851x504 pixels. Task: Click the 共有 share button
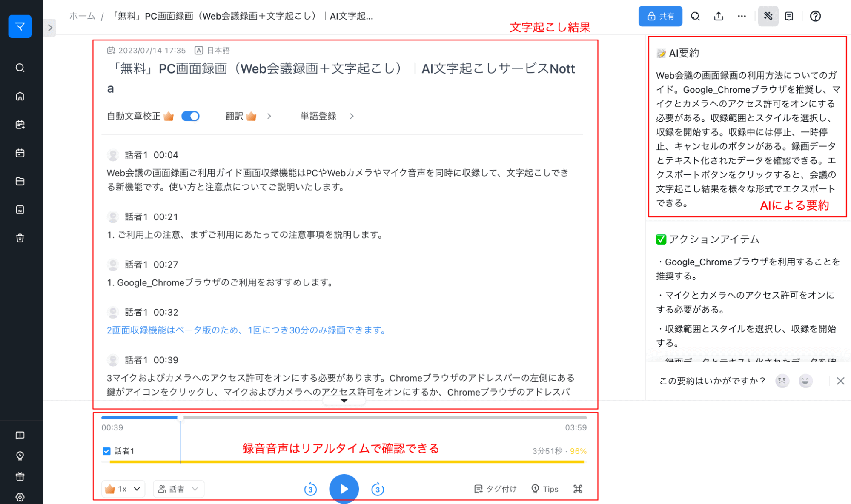[x=660, y=16]
